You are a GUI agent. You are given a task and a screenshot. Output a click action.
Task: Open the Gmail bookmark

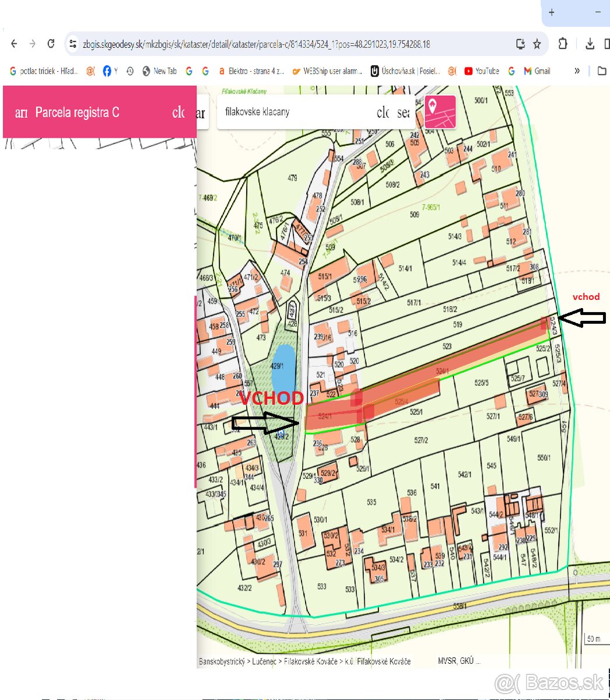click(537, 71)
